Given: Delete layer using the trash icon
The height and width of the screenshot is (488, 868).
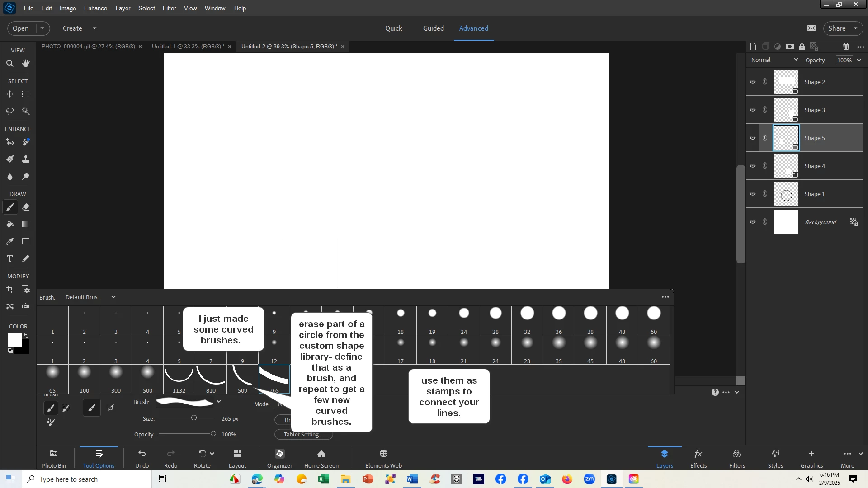Looking at the screenshot, I should pos(846,47).
